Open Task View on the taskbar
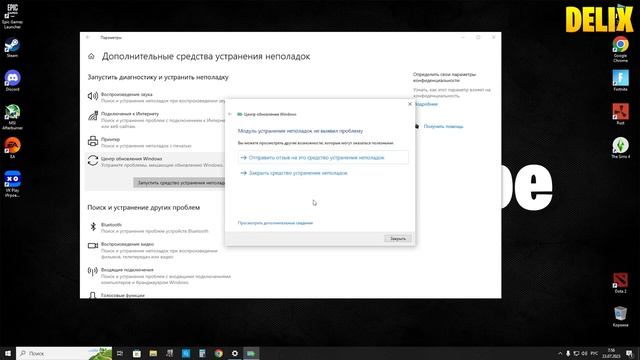This screenshot has height=360, width=640. pyautogui.click(x=120, y=353)
